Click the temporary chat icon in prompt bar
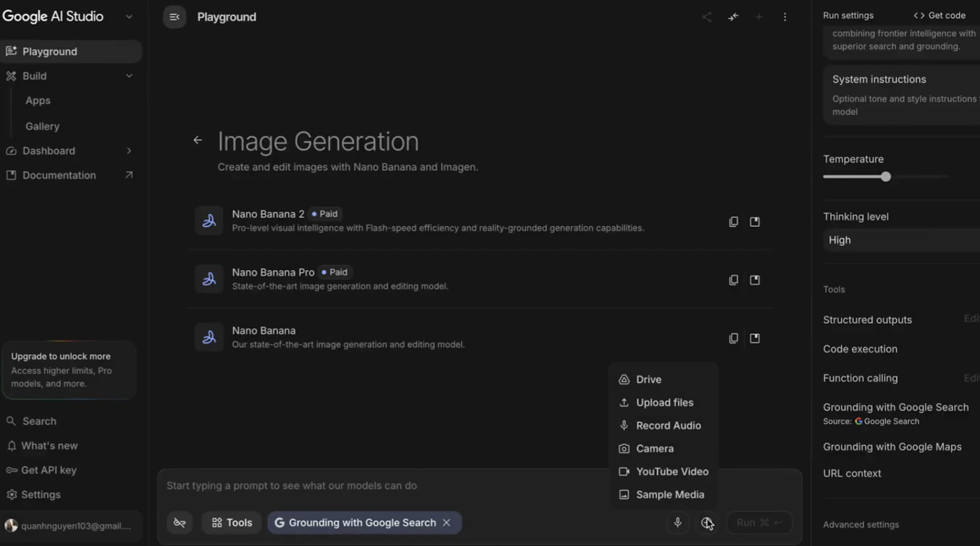Viewport: 980px width, 546px height. click(x=179, y=522)
